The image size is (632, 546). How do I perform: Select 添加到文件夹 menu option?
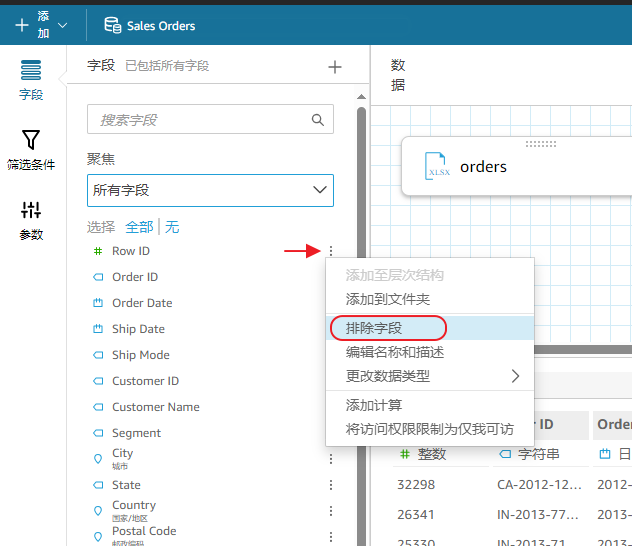coord(387,299)
